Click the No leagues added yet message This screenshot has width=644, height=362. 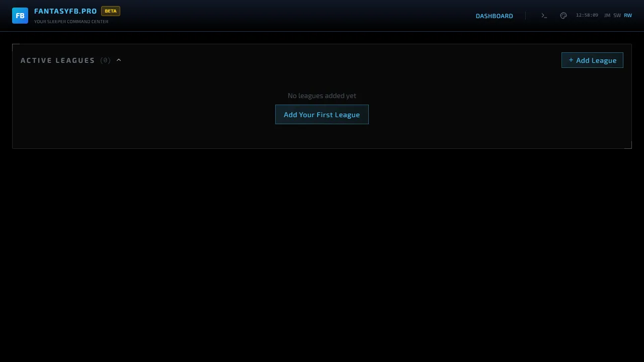tap(322, 96)
